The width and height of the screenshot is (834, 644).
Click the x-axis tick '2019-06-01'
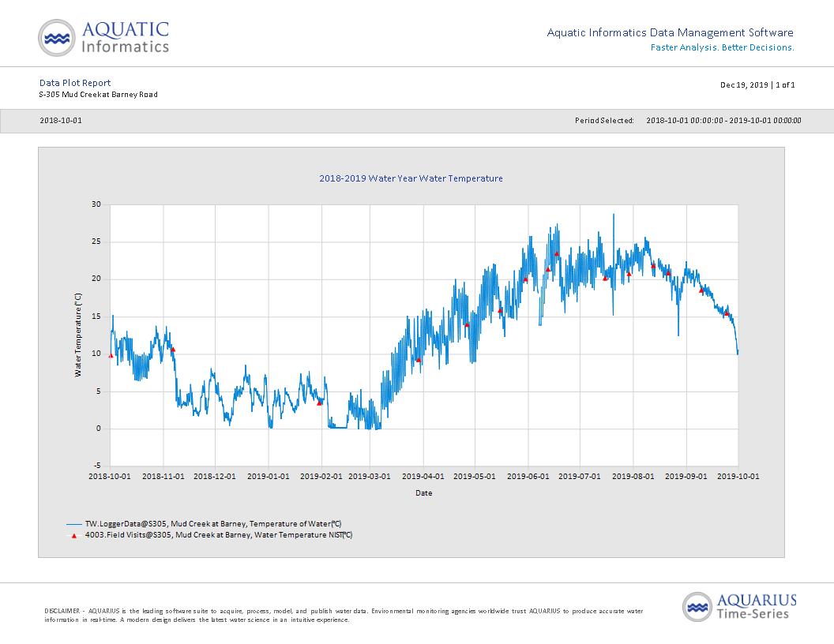[528, 477]
